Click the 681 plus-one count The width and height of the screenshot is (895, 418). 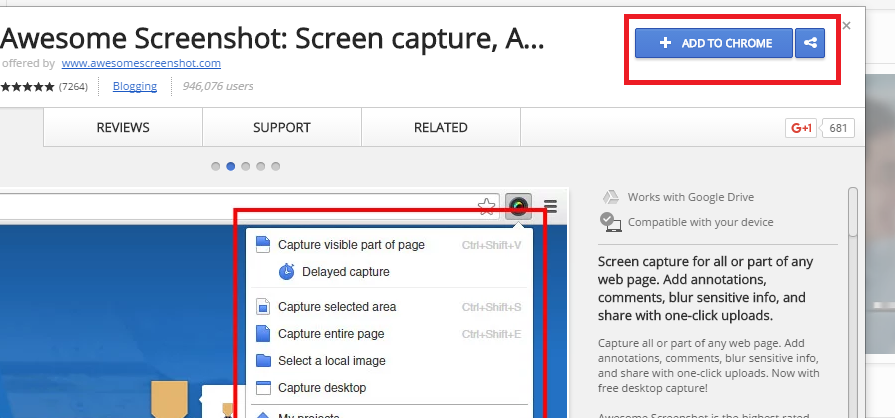(838, 128)
